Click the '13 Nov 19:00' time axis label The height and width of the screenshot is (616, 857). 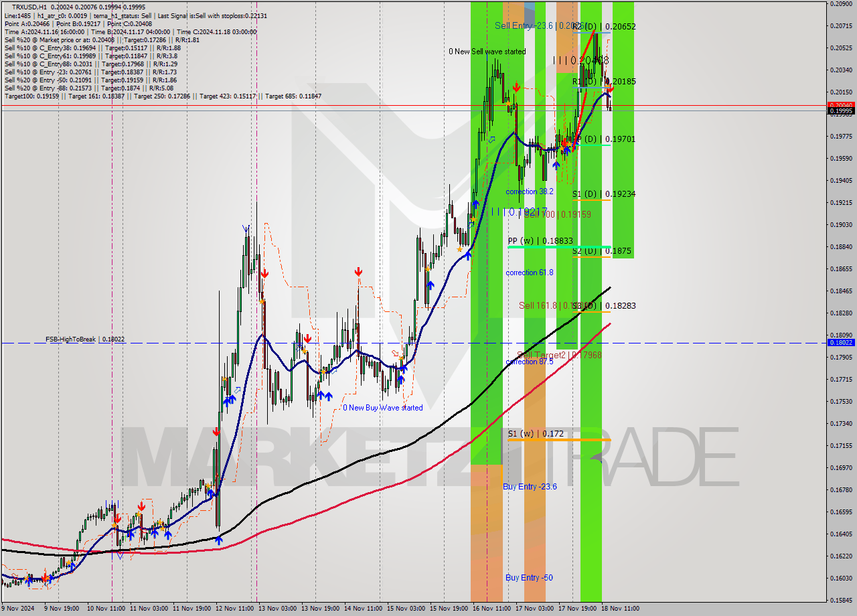[320, 609]
